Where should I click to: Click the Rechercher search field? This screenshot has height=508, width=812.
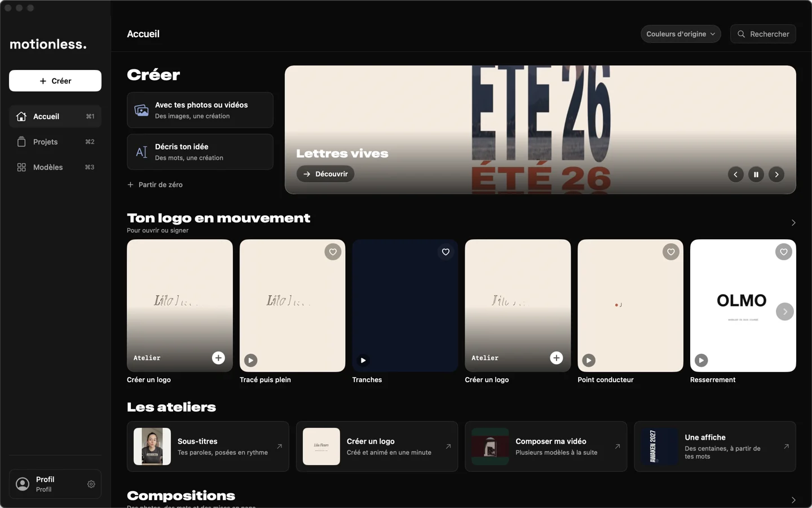click(763, 34)
